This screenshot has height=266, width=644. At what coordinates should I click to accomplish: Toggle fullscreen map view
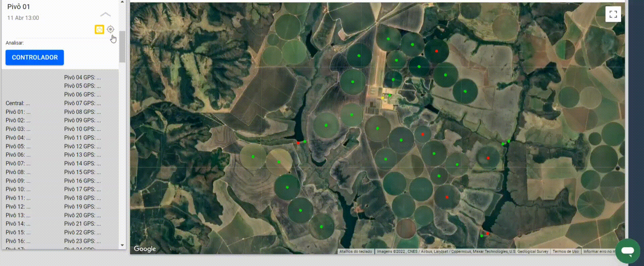coord(613,14)
